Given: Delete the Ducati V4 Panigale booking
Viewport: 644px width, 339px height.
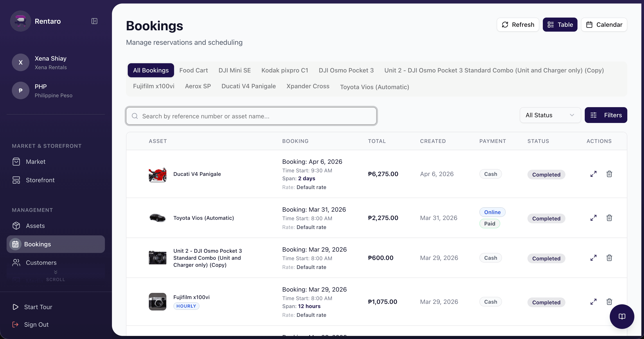Looking at the screenshot, I should coord(609,174).
